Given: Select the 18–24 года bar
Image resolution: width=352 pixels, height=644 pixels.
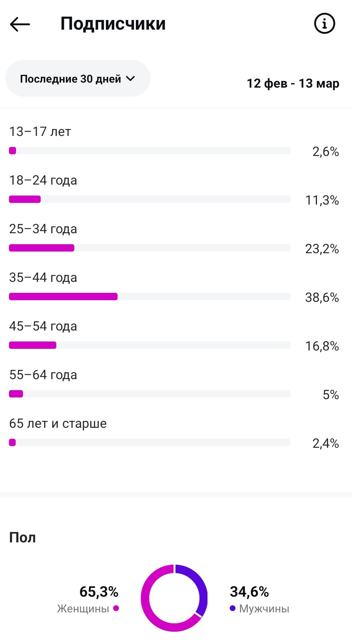Looking at the screenshot, I should coord(150,199).
